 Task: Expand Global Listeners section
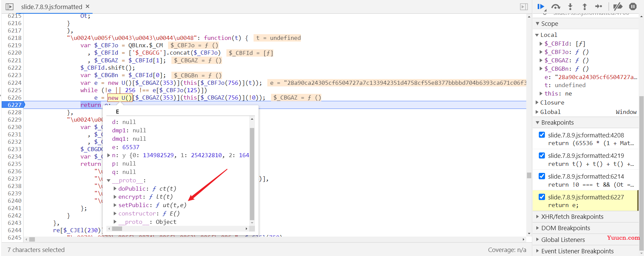click(538, 240)
